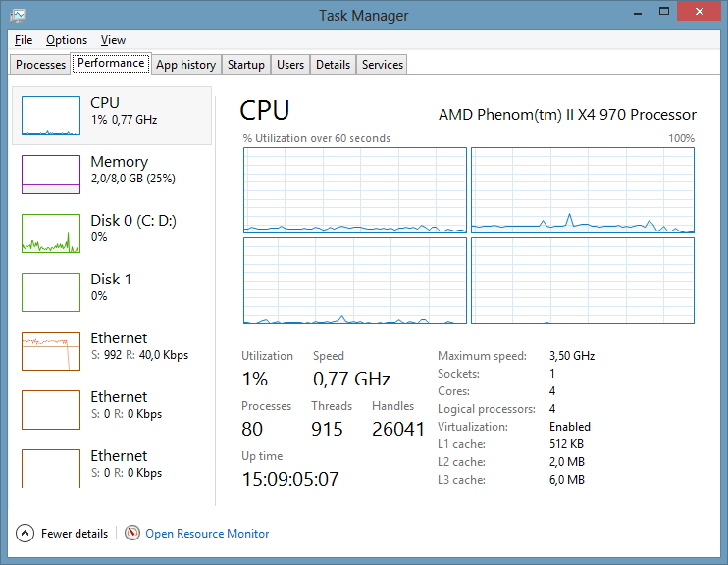This screenshot has height=565, width=728.
Task: Click the top-right CPU core graph
Action: (583, 190)
